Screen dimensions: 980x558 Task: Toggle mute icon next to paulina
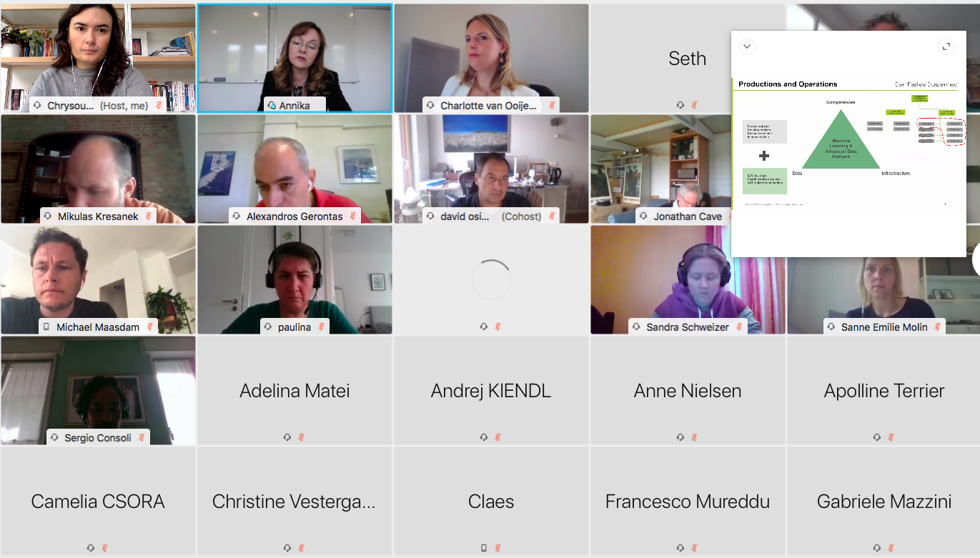pos(321,327)
